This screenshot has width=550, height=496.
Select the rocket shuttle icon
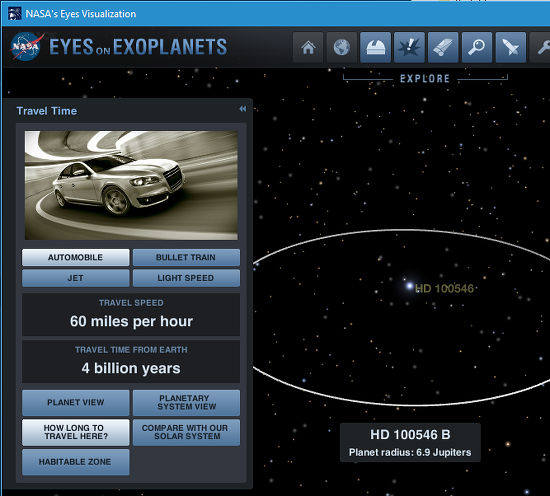[511, 47]
